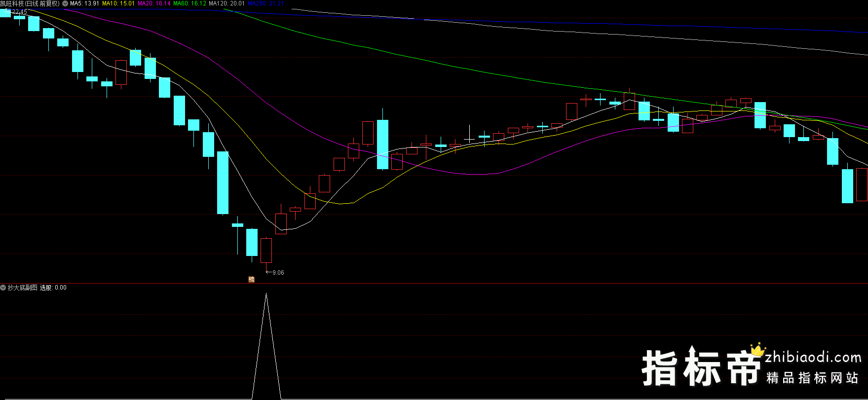Select the longest cyan candlestick of the decline
The height and width of the screenshot is (400, 868).
(x=223, y=182)
